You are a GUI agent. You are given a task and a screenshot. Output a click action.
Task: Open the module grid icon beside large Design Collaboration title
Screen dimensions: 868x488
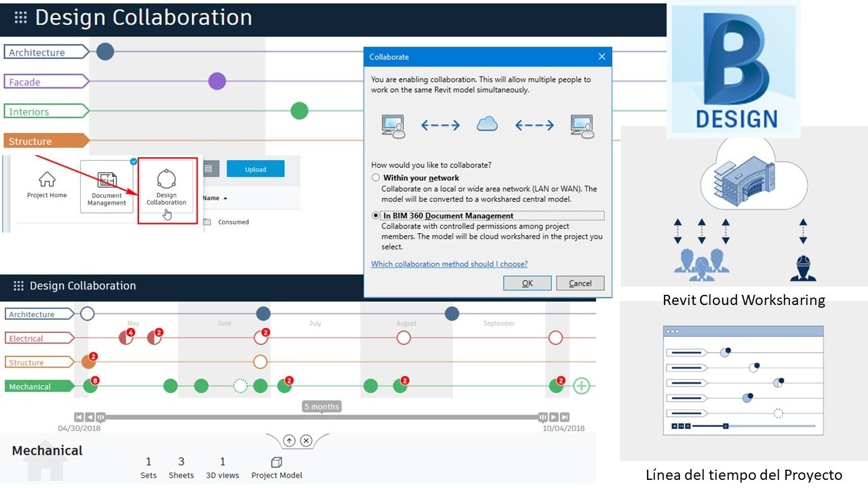coord(20,18)
